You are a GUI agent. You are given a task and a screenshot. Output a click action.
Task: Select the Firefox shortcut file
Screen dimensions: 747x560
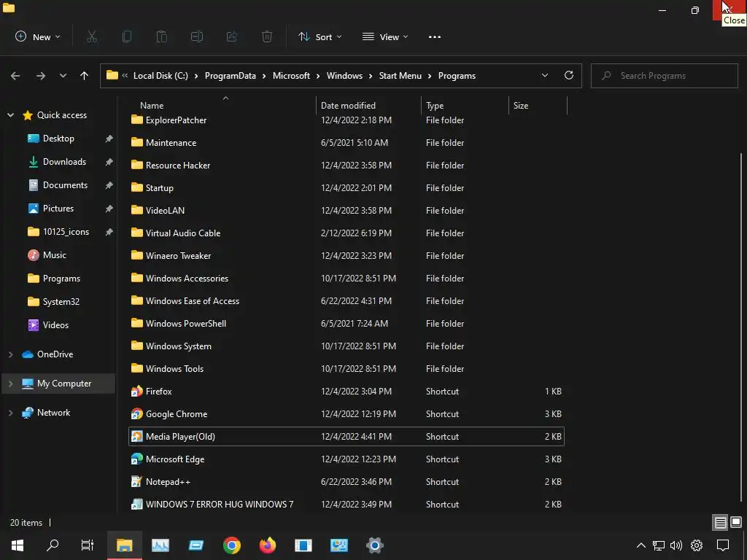347,392
